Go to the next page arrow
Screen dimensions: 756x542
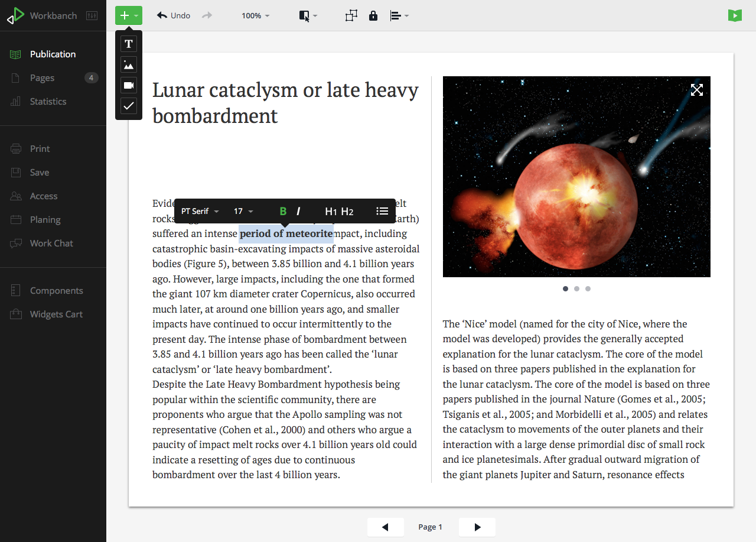click(x=477, y=527)
